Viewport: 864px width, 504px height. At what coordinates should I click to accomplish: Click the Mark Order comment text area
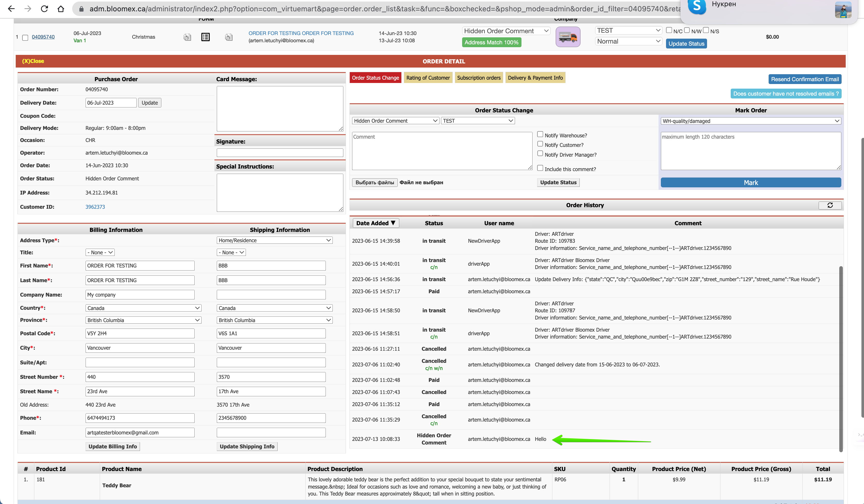[751, 151]
